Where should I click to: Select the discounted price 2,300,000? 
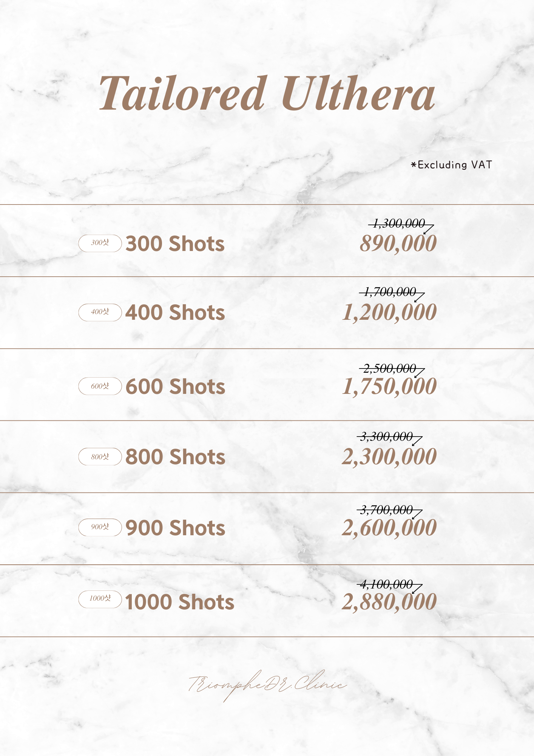pyautogui.click(x=389, y=457)
